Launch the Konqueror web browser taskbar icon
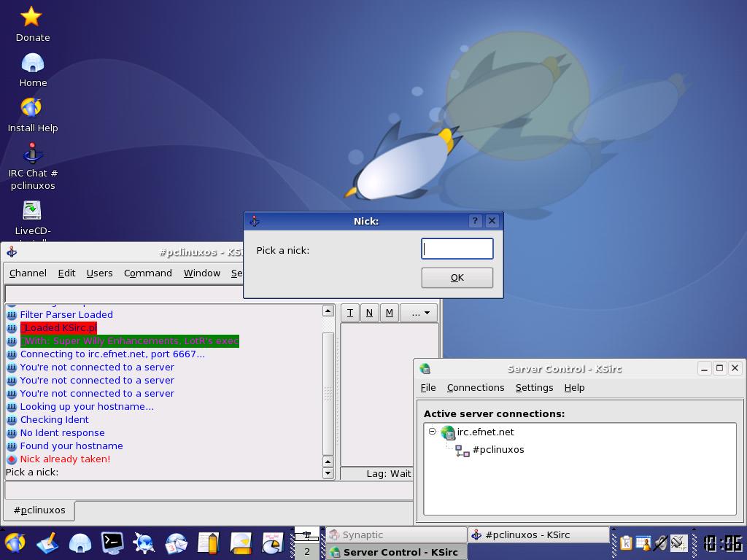 click(x=144, y=542)
